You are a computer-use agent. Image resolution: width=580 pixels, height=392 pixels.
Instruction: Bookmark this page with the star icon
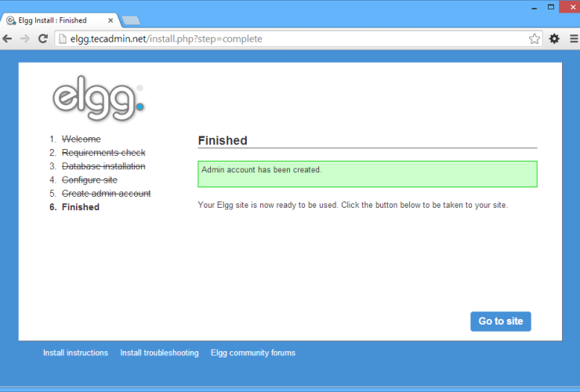coord(535,38)
